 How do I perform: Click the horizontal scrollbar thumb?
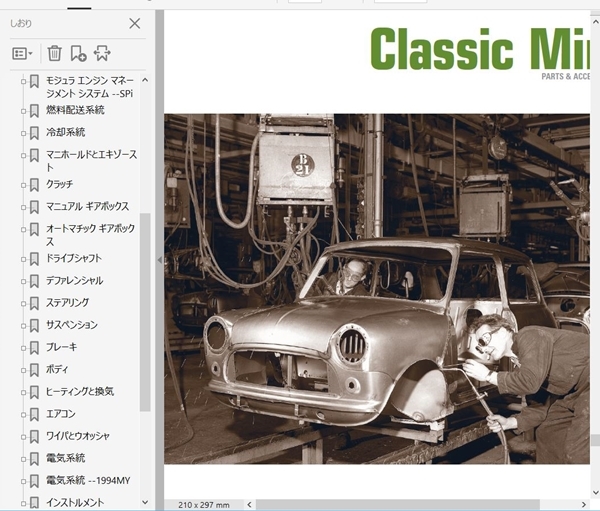click(398, 504)
